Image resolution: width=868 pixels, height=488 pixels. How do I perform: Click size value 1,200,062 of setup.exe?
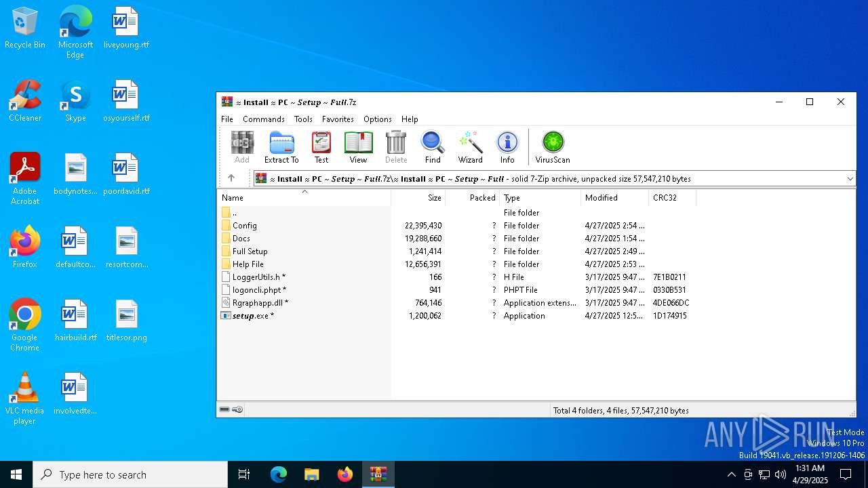(425, 316)
